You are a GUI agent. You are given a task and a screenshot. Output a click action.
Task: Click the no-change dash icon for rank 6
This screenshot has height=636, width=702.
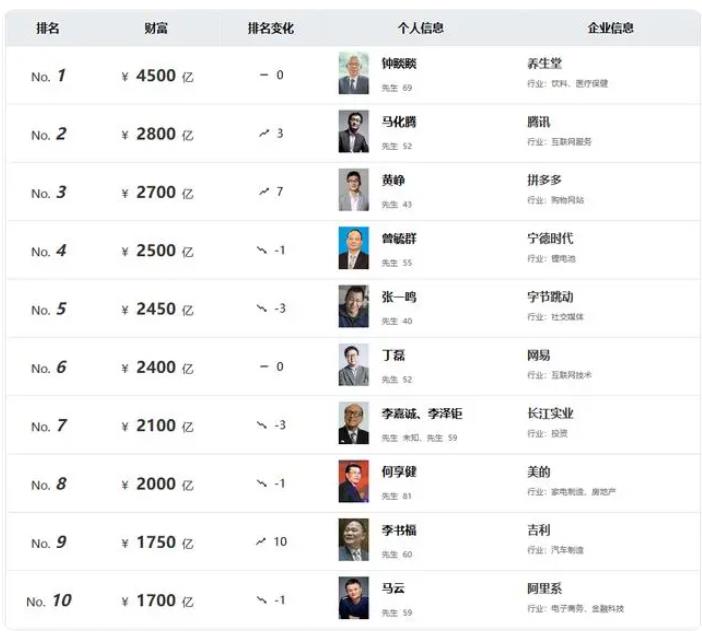click(264, 367)
